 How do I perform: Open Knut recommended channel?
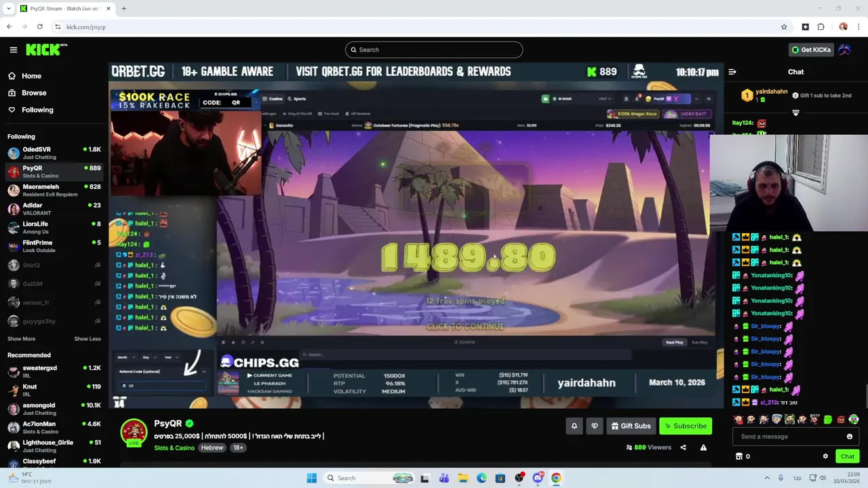point(54,390)
